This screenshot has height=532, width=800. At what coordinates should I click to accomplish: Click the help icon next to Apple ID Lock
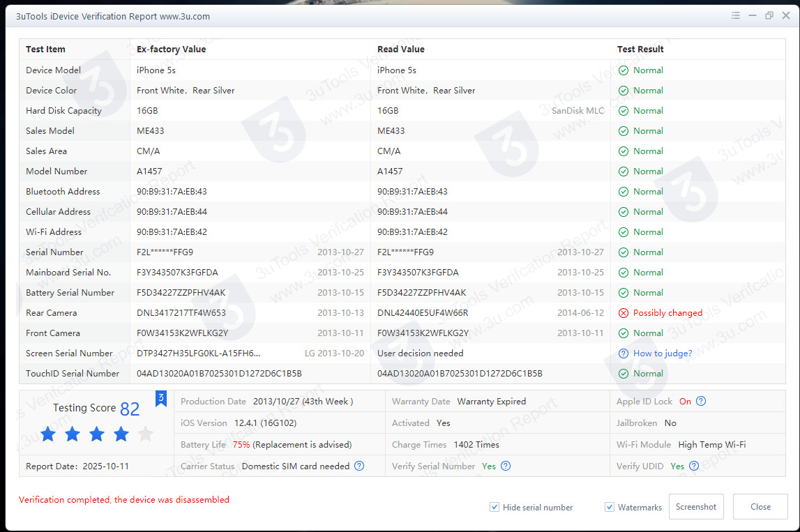pyautogui.click(x=701, y=401)
